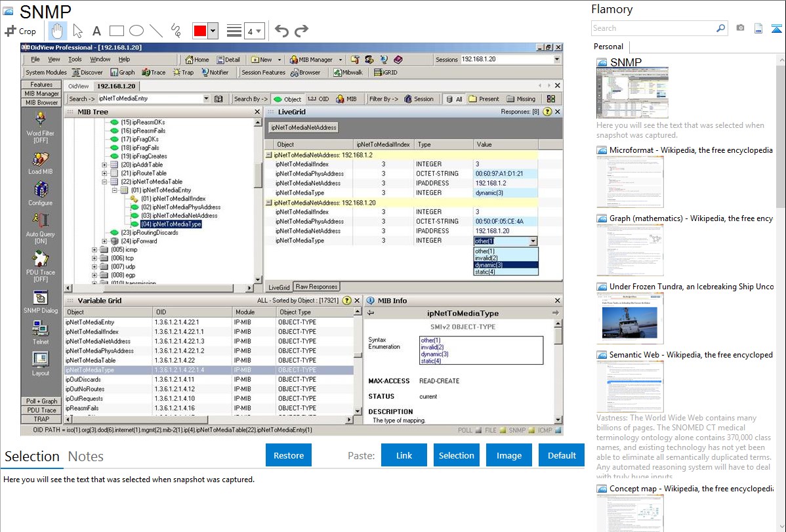Open the color picker dropdown arrow
The height and width of the screenshot is (532, 786).
tap(213, 31)
